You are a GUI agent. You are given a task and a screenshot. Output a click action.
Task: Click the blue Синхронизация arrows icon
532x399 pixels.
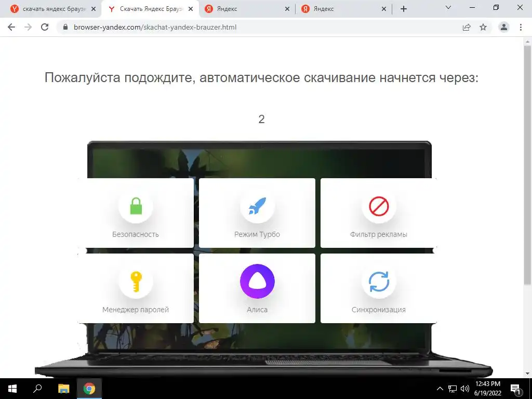pos(379,281)
